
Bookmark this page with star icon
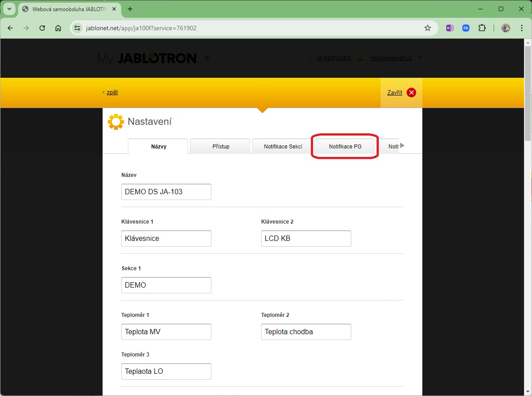[427, 28]
